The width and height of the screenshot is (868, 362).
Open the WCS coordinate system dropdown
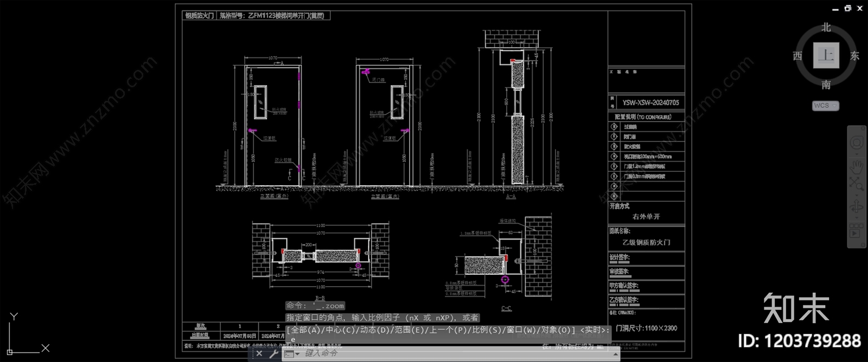pos(826,106)
